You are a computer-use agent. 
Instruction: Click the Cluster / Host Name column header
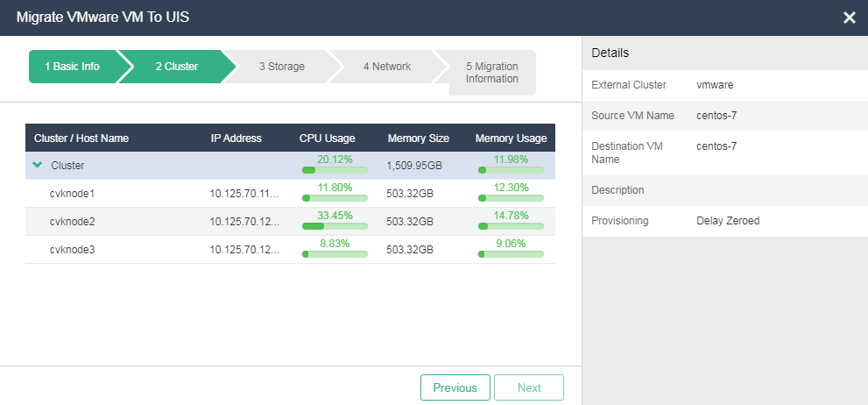(81, 139)
